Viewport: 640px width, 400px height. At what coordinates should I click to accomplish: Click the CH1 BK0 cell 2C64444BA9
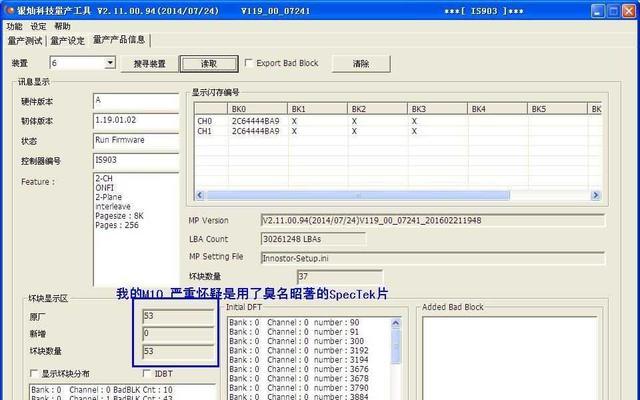coord(256,131)
